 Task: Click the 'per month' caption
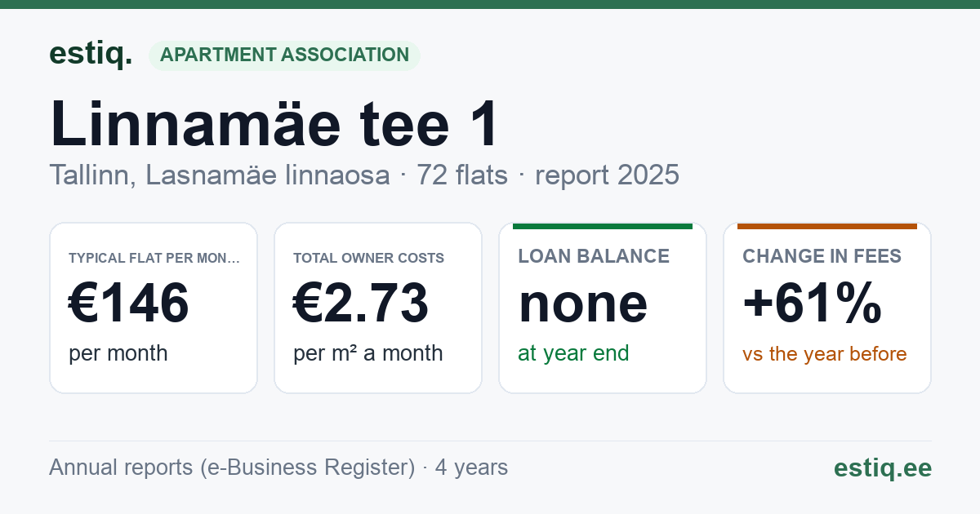[x=118, y=353]
